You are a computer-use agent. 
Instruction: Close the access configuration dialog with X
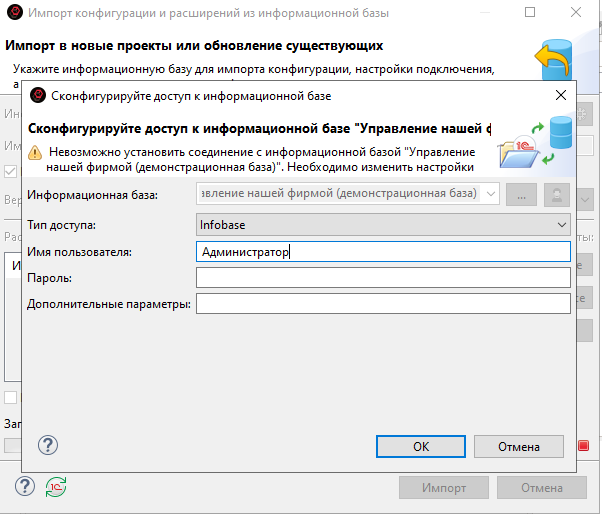(557, 96)
